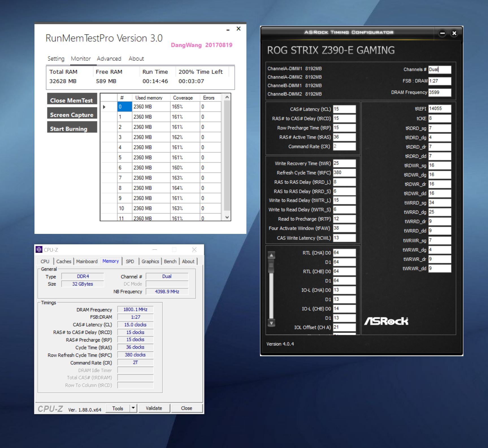The image size is (488, 448).
Task: Select the Monitor tab in RunMemTestPro
Action: 81,58
